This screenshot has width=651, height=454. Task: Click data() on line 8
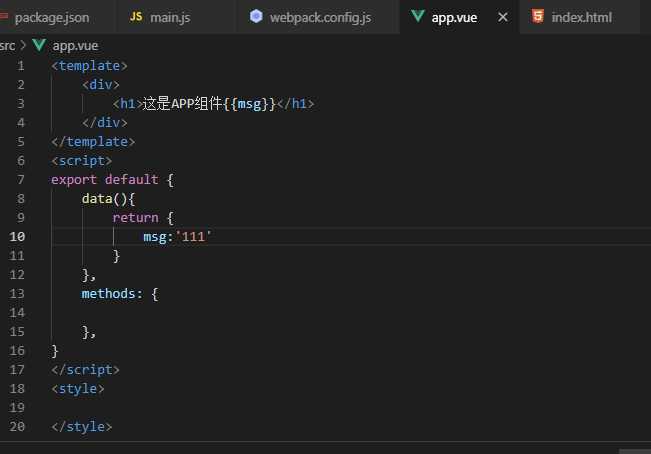tap(104, 199)
